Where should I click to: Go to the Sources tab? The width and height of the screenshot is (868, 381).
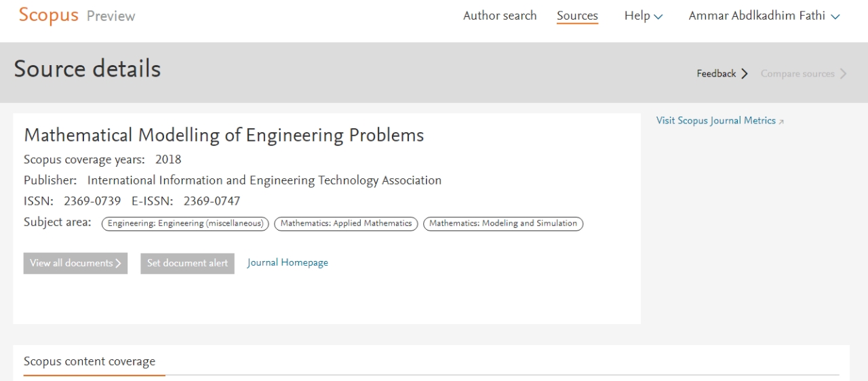pos(577,16)
